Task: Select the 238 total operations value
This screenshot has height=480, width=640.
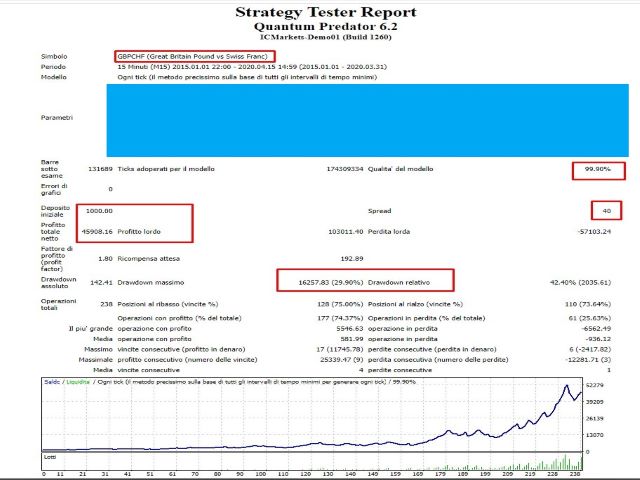Action: pyautogui.click(x=106, y=304)
